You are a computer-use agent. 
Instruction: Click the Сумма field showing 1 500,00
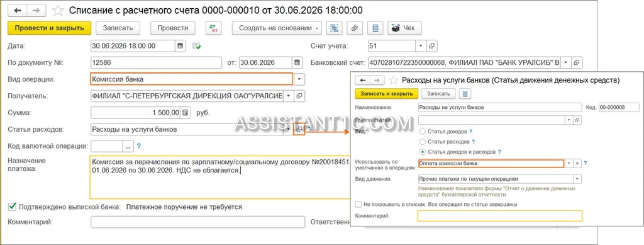[x=136, y=112]
